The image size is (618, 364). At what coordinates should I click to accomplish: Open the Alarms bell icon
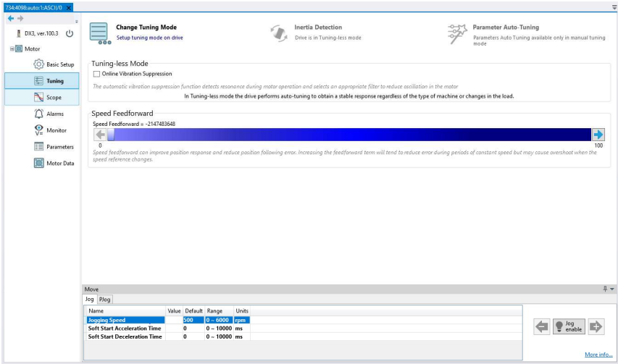point(38,114)
